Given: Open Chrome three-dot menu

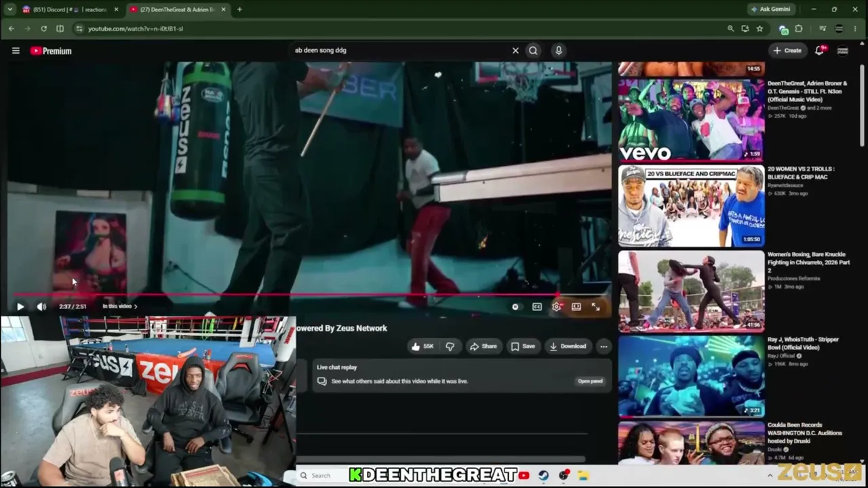Looking at the screenshot, I should 856,28.
